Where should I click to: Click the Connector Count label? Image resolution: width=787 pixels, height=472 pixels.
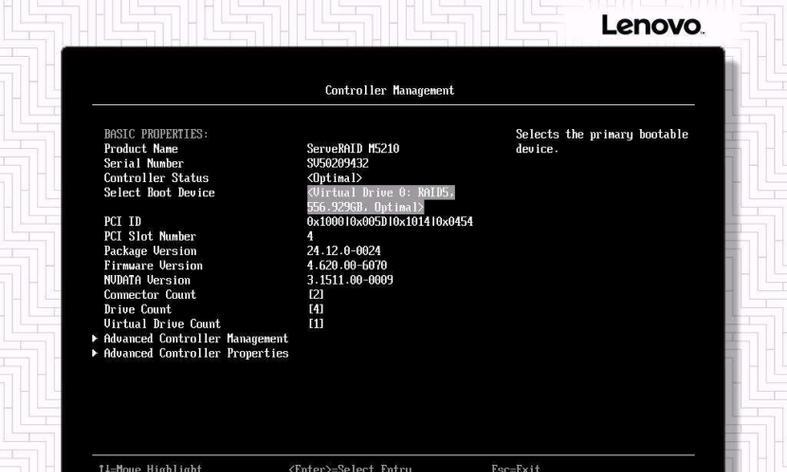(x=150, y=295)
